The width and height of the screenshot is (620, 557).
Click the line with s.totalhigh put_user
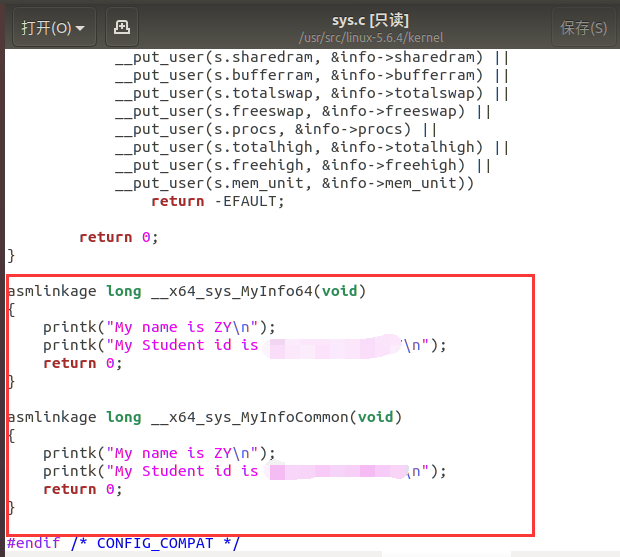pos(312,147)
